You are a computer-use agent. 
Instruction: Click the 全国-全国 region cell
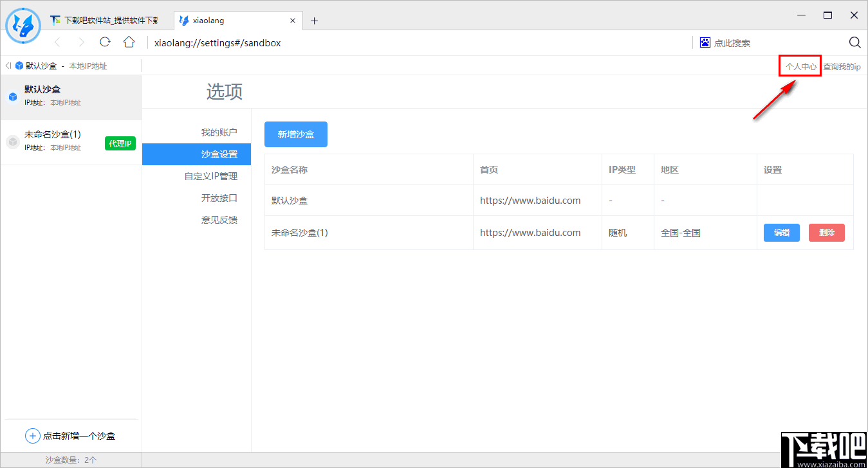pyautogui.click(x=681, y=233)
